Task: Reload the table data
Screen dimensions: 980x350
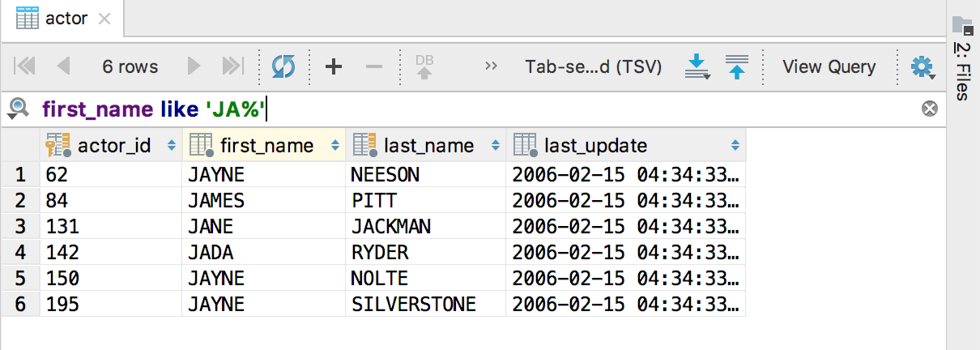Action: [x=283, y=66]
